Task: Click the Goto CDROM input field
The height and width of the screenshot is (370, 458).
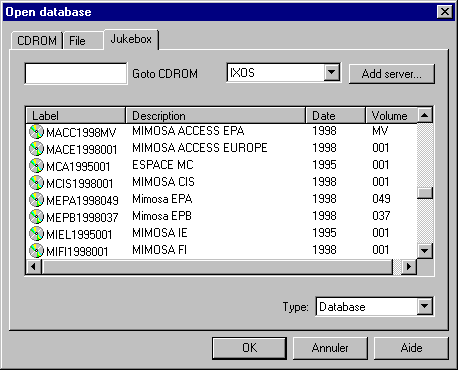Action: [76, 73]
